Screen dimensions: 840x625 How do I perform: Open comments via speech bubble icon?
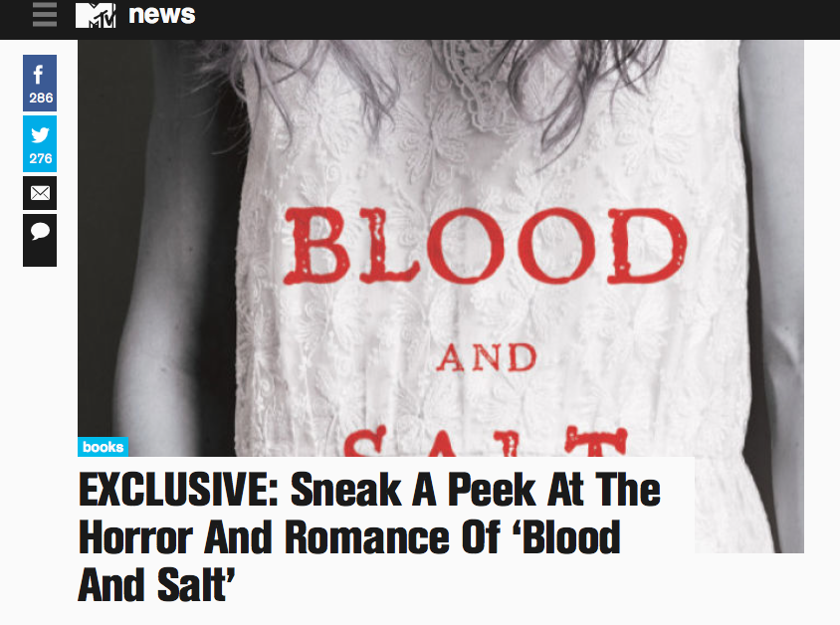40,240
